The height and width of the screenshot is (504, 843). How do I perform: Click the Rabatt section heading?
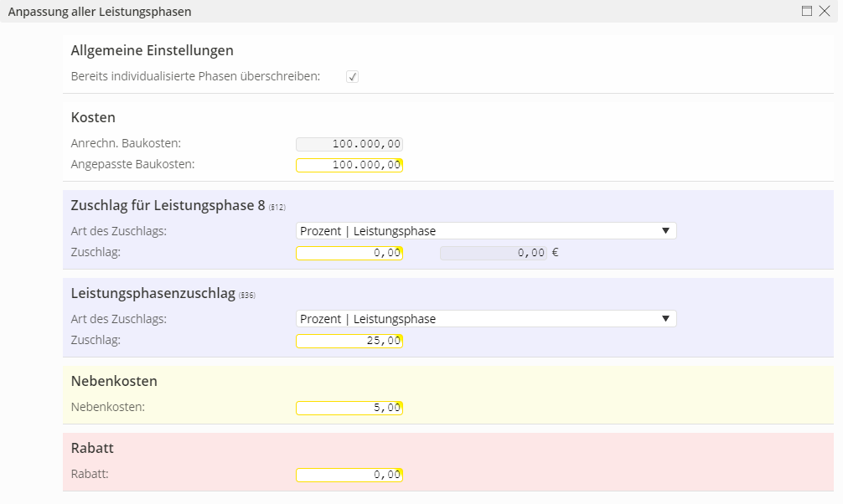[92, 448]
